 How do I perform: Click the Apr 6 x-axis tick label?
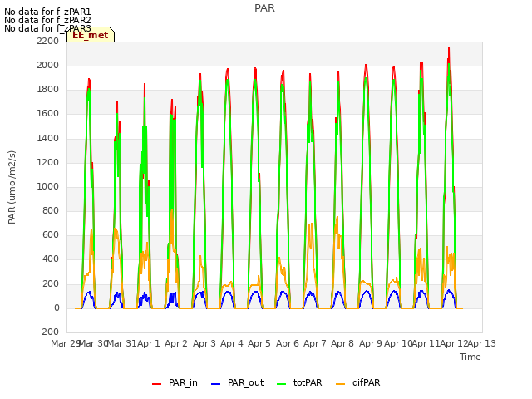[x=288, y=343]
